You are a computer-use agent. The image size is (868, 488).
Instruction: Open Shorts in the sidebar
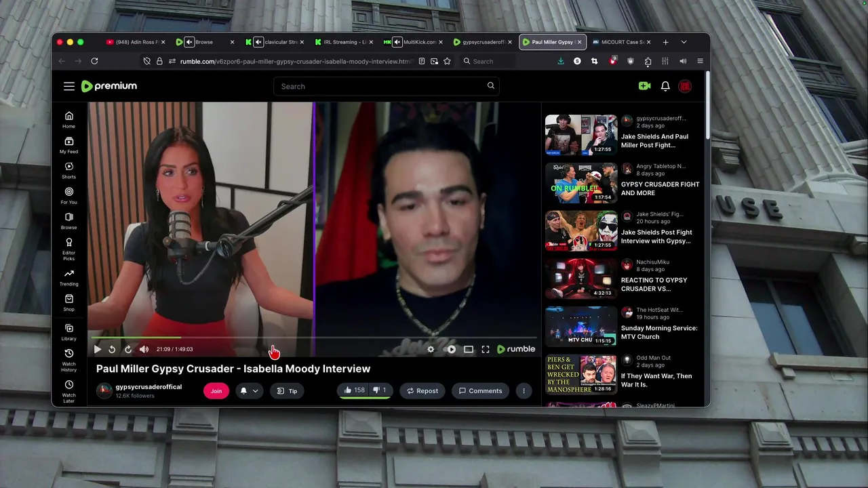(69, 170)
